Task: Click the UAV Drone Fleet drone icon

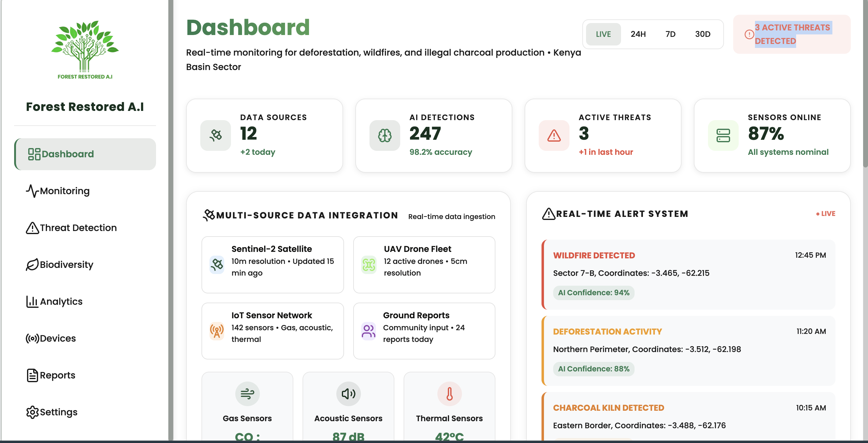Action: [369, 265]
